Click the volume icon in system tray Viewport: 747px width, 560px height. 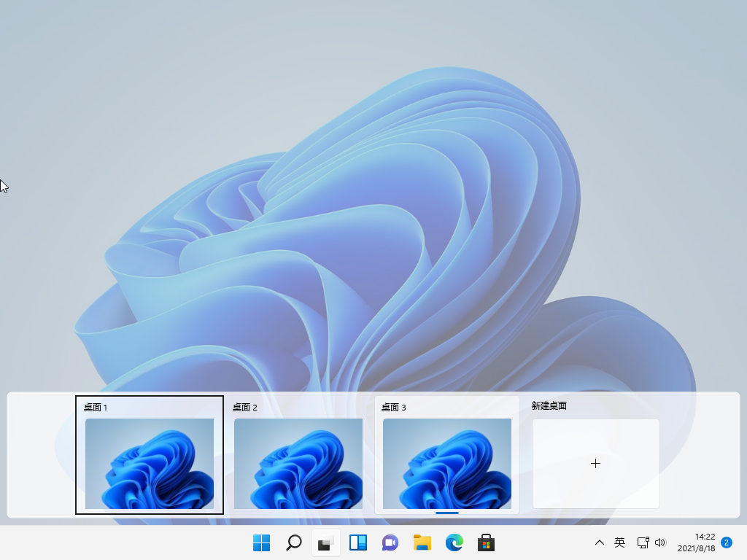tap(661, 542)
